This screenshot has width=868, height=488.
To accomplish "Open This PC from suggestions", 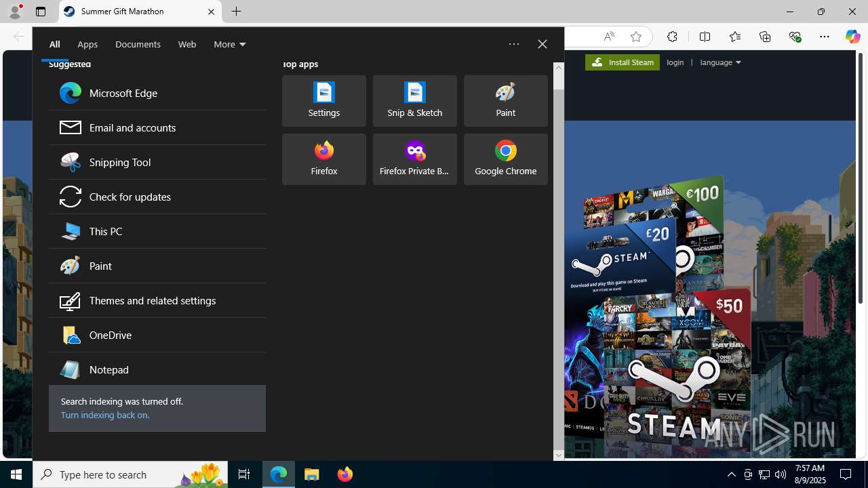I will coord(157,231).
